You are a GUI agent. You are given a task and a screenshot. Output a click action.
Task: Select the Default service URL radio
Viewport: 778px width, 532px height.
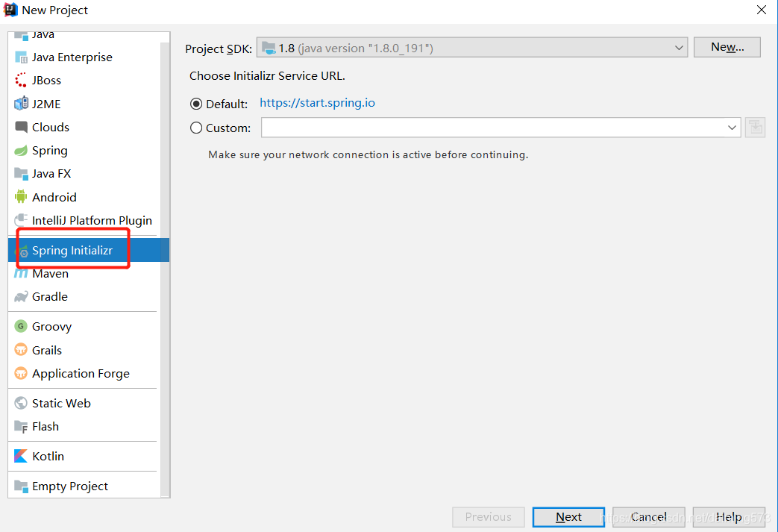(x=196, y=104)
